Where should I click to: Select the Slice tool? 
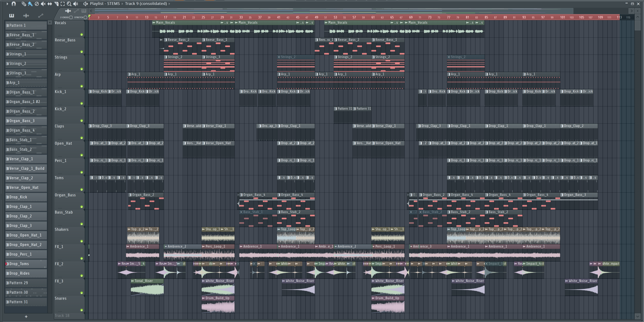coord(56,4)
